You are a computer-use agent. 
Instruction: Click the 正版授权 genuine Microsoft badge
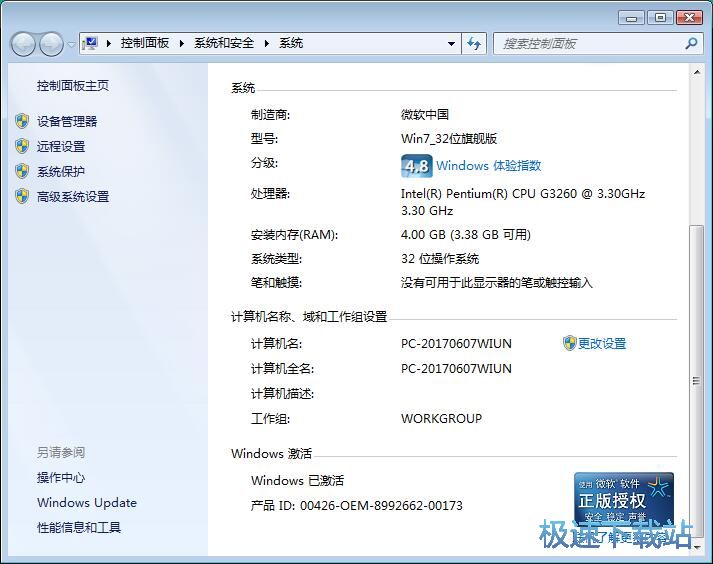(623, 499)
